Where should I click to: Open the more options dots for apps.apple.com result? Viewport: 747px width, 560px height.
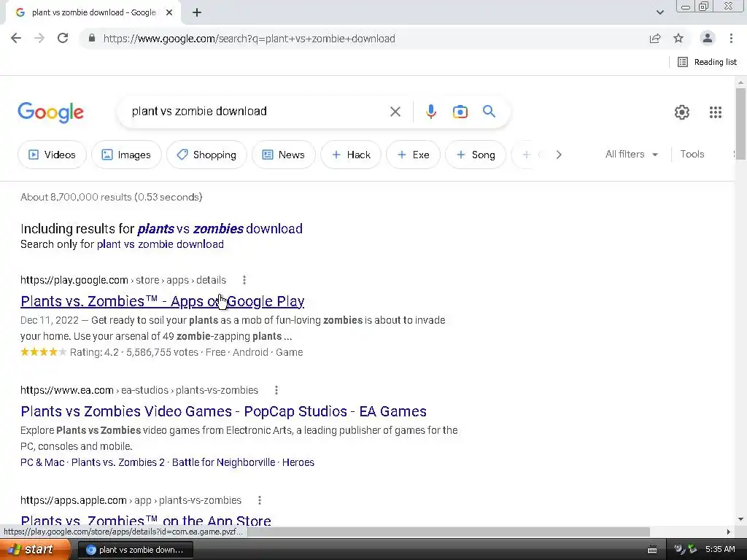(x=260, y=500)
